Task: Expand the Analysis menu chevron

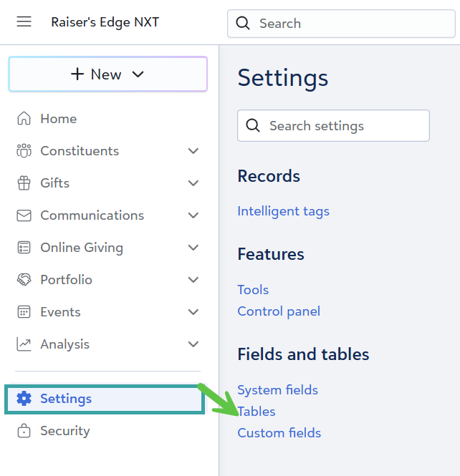Action: pyautogui.click(x=193, y=344)
